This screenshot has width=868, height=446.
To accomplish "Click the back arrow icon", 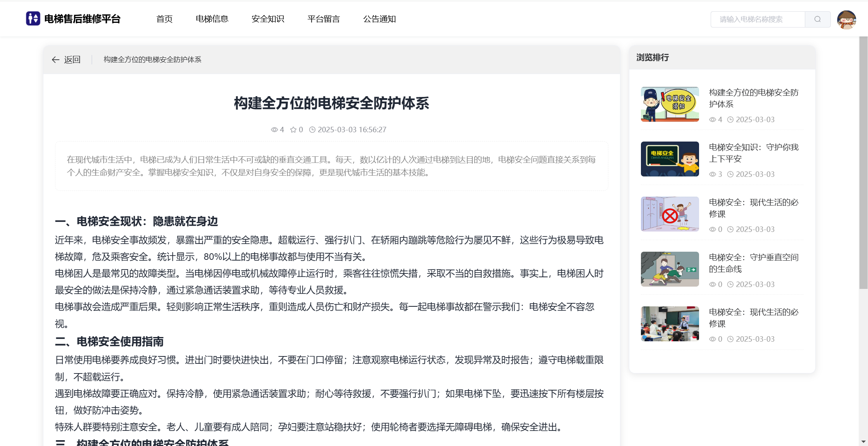I will tap(55, 60).
